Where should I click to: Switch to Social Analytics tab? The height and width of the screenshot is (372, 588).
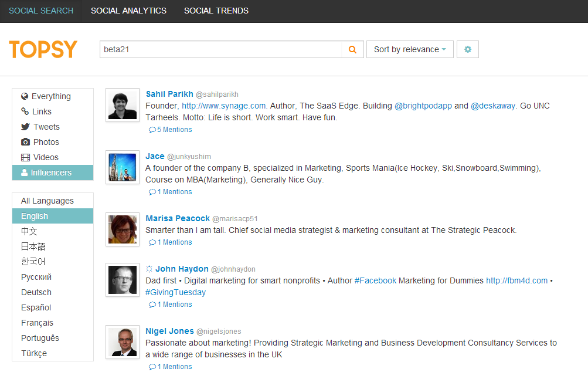[128, 11]
